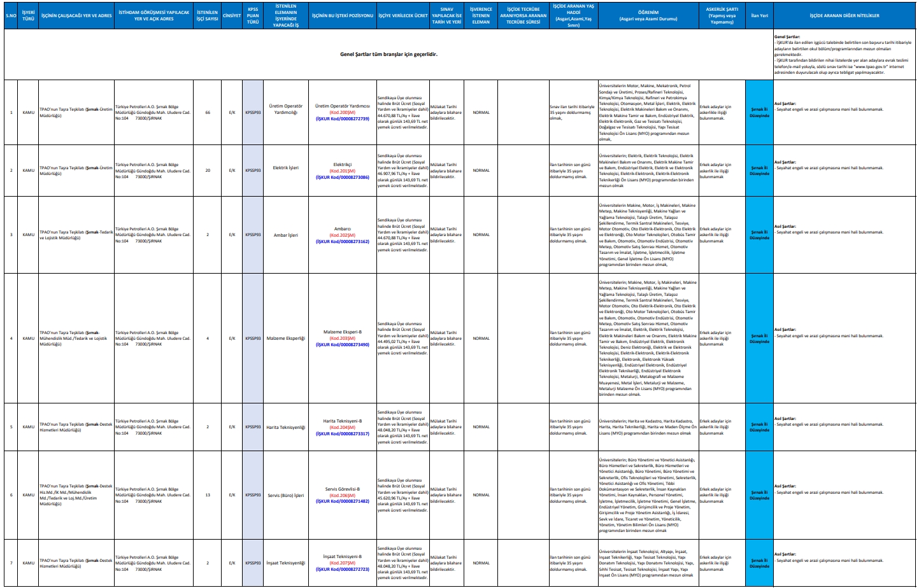Follow İŞKUR Kod/00008273490 under Malzeme Eksperi-B
Image resolution: width=919 pixels, height=588 pixels.
tap(343, 345)
